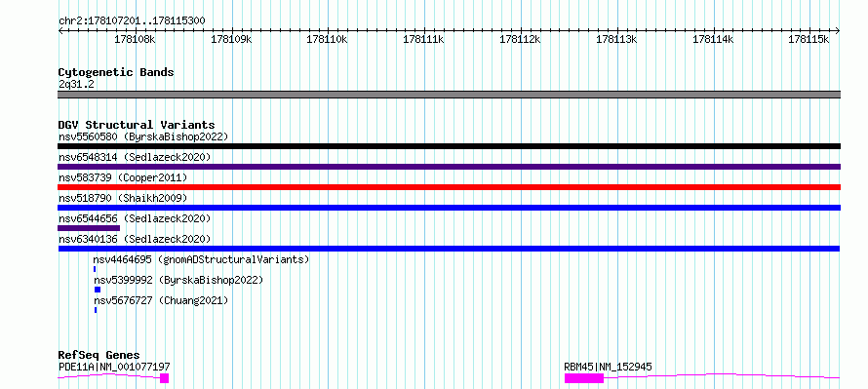Click the DGV Structural Variants track title
868x389 pixels.
(137, 125)
